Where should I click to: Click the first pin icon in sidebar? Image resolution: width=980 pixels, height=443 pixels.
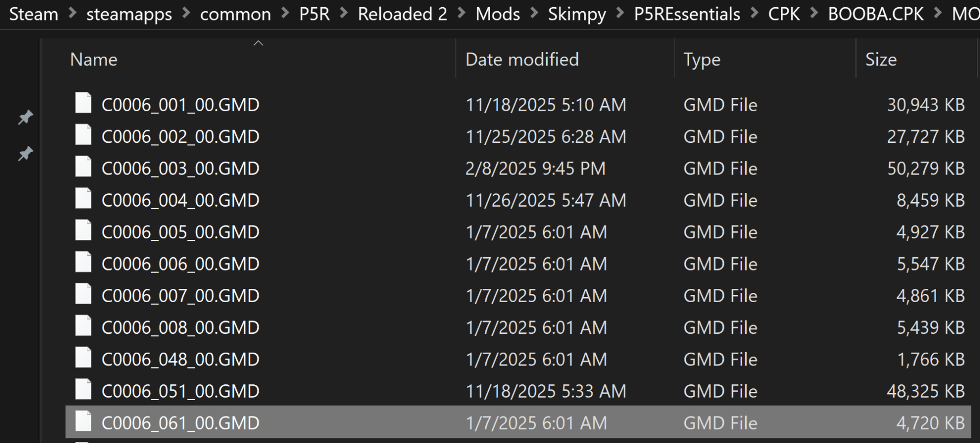(26, 117)
